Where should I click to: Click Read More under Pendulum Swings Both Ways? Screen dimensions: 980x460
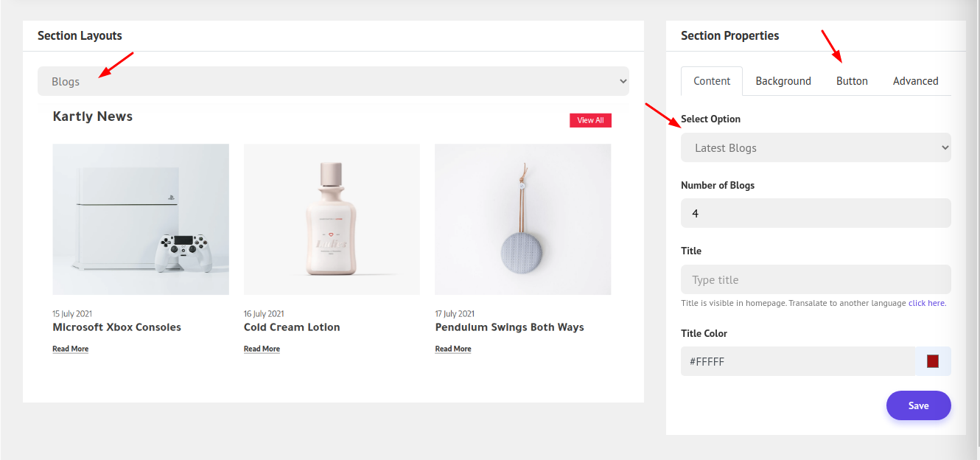pyautogui.click(x=453, y=349)
